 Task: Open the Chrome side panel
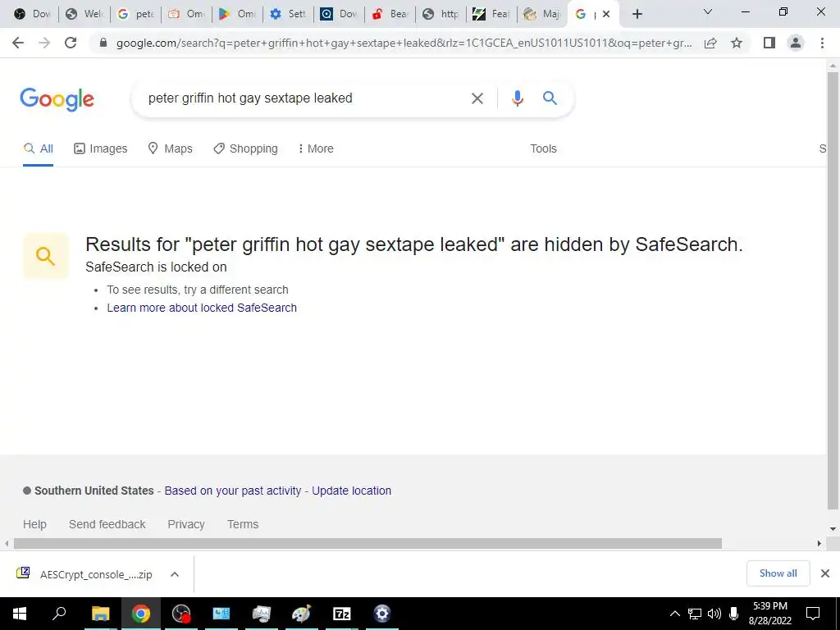coord(769,43)
